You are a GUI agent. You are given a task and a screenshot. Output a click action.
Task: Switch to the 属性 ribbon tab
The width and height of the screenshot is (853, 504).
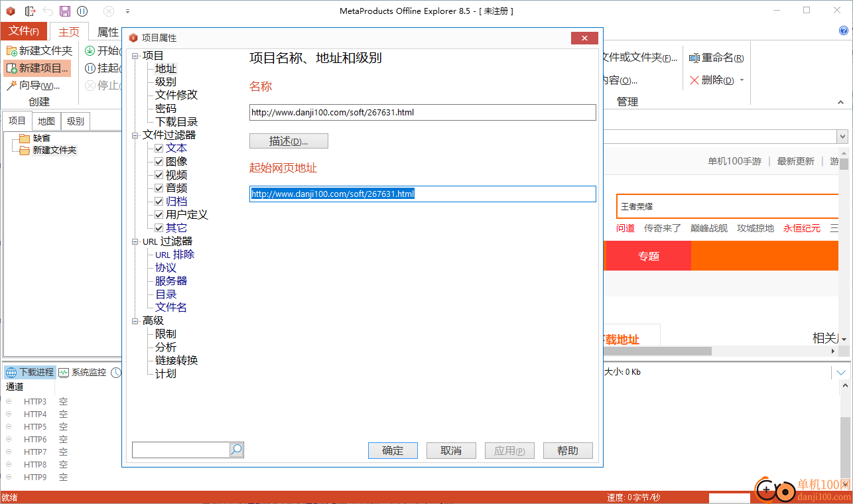[x=107, y=32]
